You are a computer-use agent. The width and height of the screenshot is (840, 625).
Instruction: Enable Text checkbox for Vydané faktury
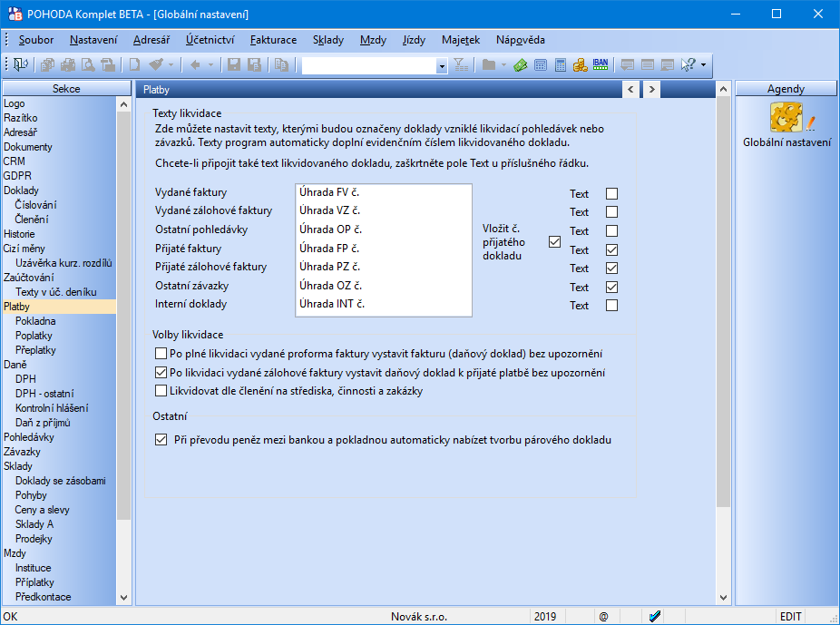(x=611, y=194)
